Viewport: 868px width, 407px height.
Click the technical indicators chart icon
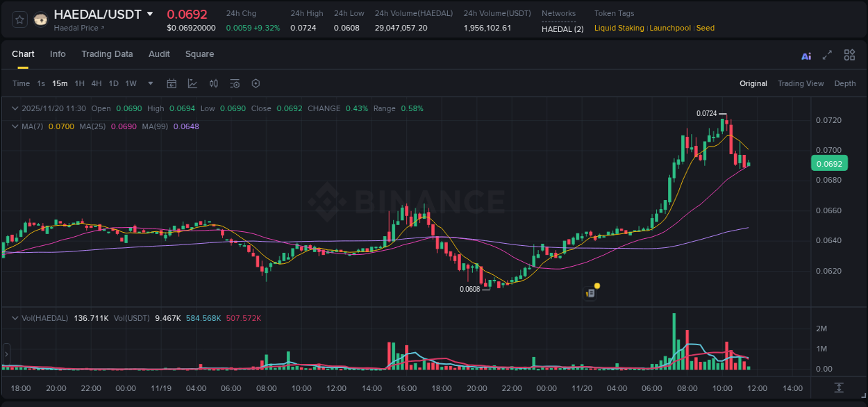coord(192,83)
